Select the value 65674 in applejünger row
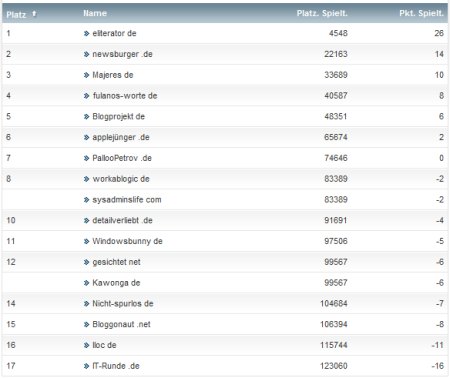The width and height of the screenshot is (450, 378). click(336, 137)
